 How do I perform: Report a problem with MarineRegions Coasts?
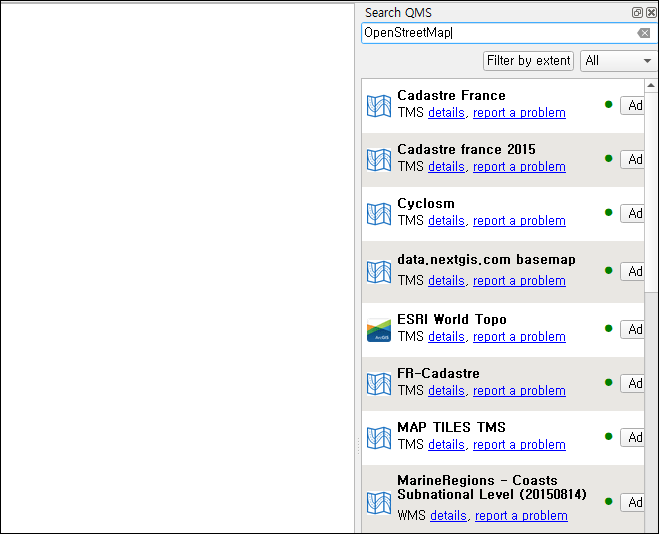tap(522, 516)
